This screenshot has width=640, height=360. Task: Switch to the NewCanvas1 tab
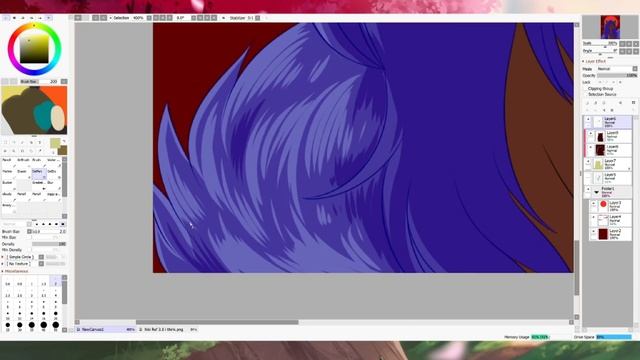click(106, 329)
